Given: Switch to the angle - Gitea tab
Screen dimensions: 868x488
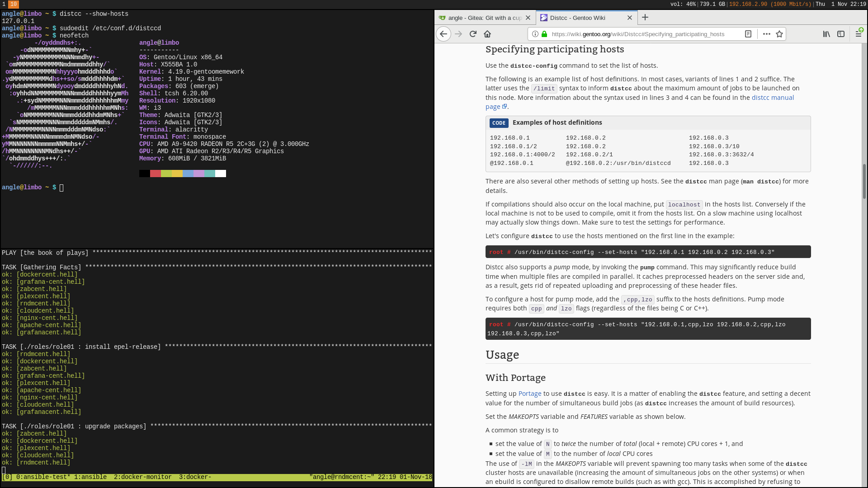Looking at the screenshot, I should [x=485, y=18].
